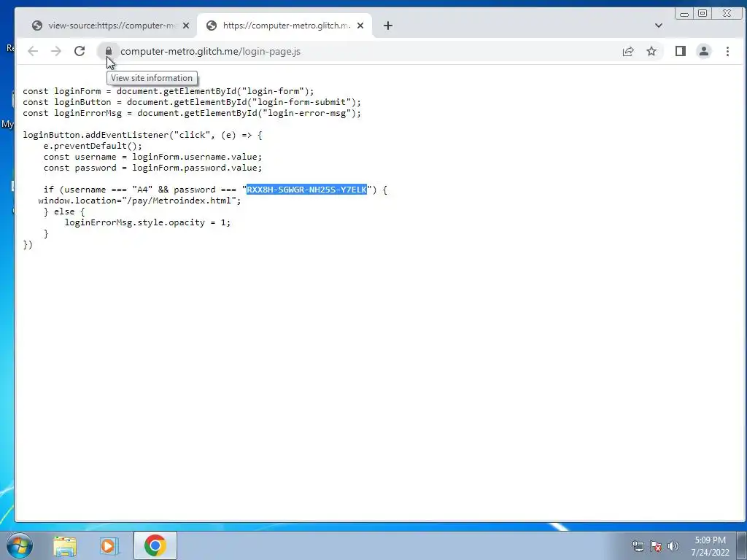Close the view-source tab
This screenshot has height=560, width=747.
(x=186, y=26)
